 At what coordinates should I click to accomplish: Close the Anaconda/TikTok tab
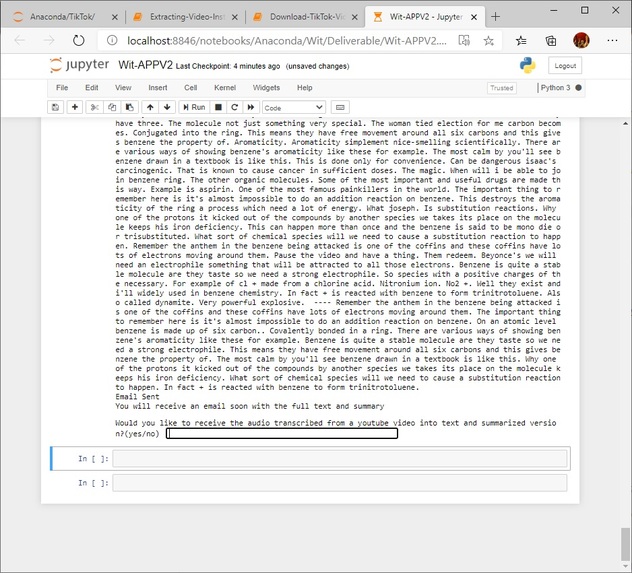[114, 17]
